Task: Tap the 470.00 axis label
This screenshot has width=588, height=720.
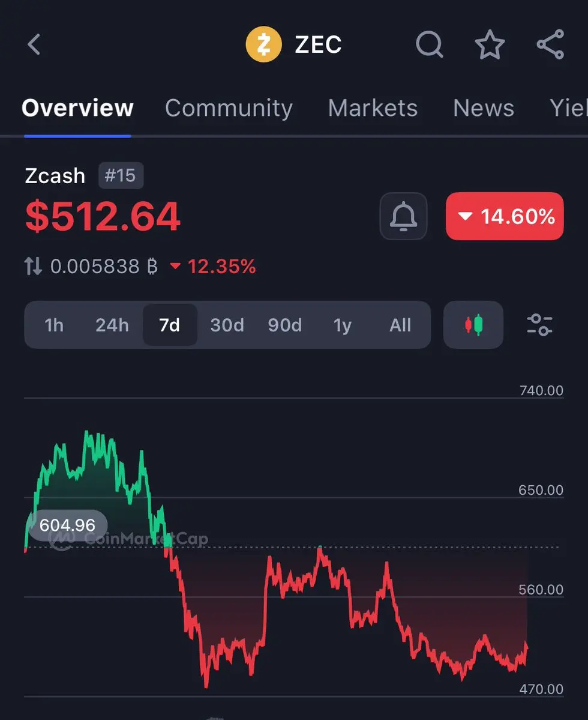Action: (541, 689)
